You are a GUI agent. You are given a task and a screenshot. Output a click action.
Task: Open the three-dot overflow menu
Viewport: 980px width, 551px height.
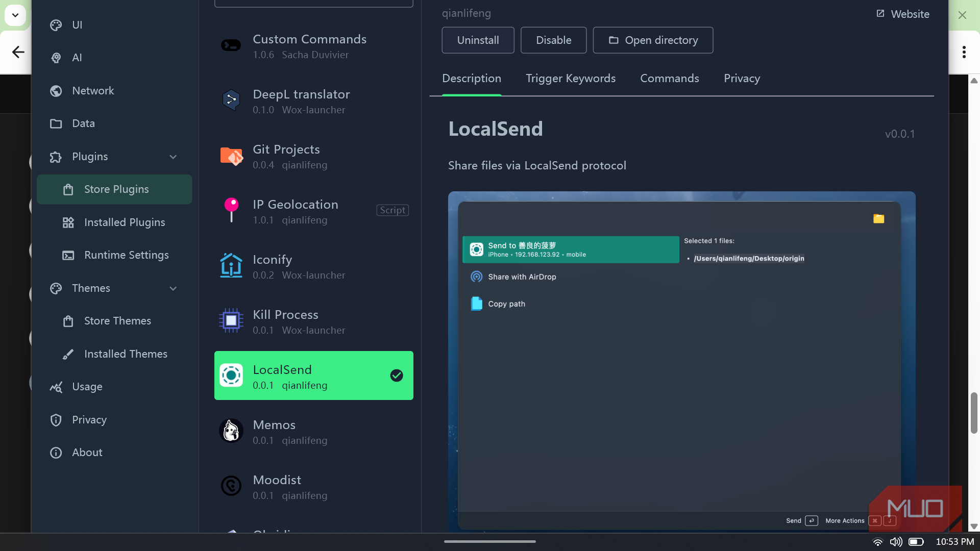click(964, 52)
